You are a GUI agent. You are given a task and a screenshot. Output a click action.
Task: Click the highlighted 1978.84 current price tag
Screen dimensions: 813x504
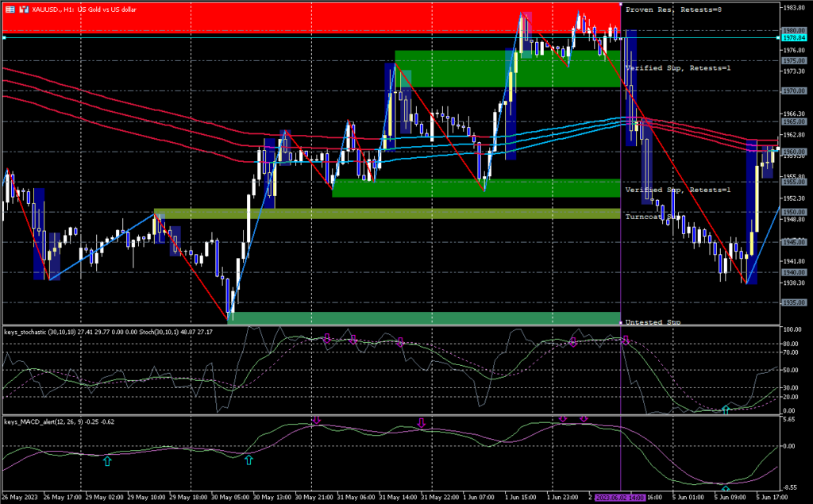(x=794, y=37)
